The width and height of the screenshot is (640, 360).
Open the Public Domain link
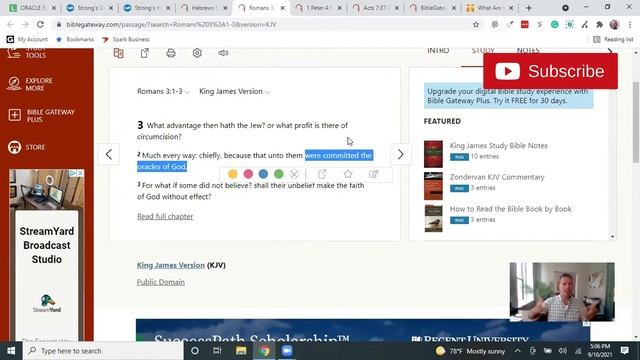click(160, 282)
